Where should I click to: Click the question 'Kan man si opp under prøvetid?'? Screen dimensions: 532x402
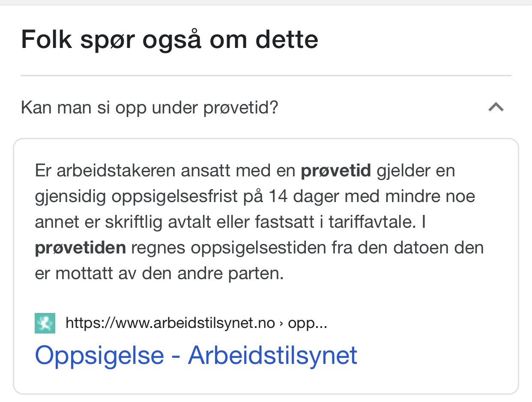click(x=149, y=108)
